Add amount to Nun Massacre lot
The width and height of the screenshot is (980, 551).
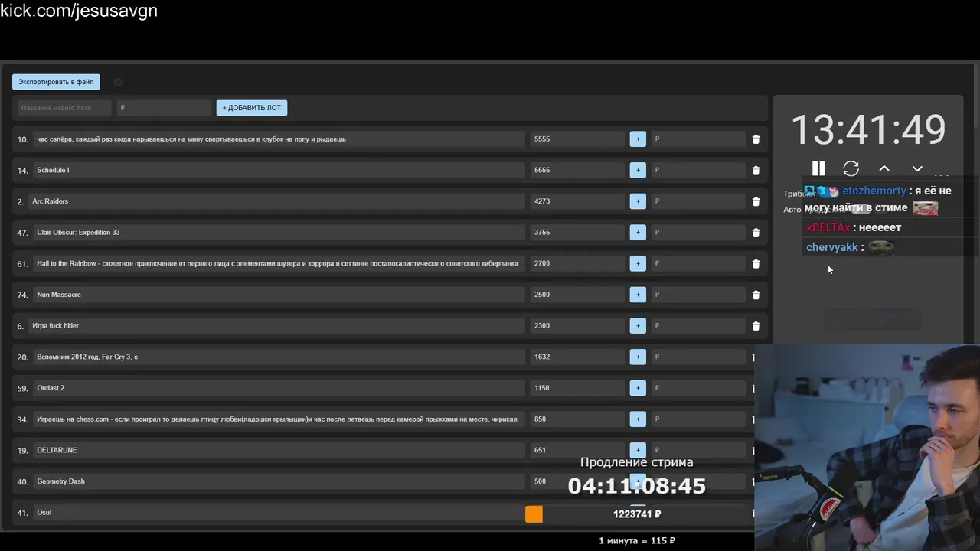click(638, 295)
